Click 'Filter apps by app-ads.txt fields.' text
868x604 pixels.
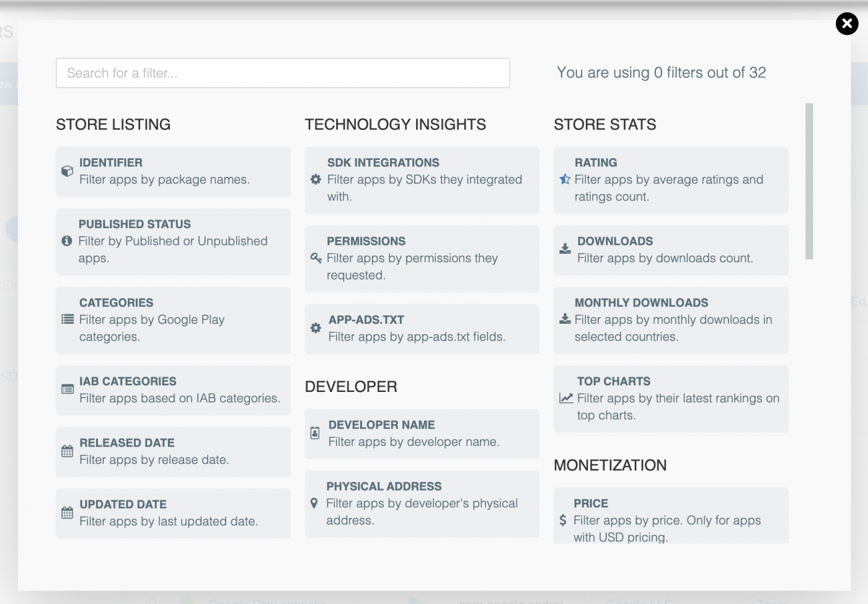[417, 337]
